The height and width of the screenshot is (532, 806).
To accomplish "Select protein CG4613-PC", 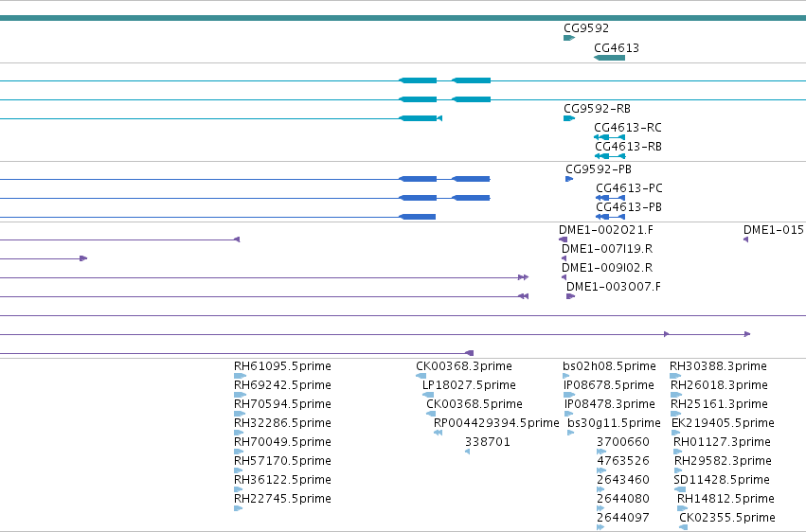I will point(610,198).
